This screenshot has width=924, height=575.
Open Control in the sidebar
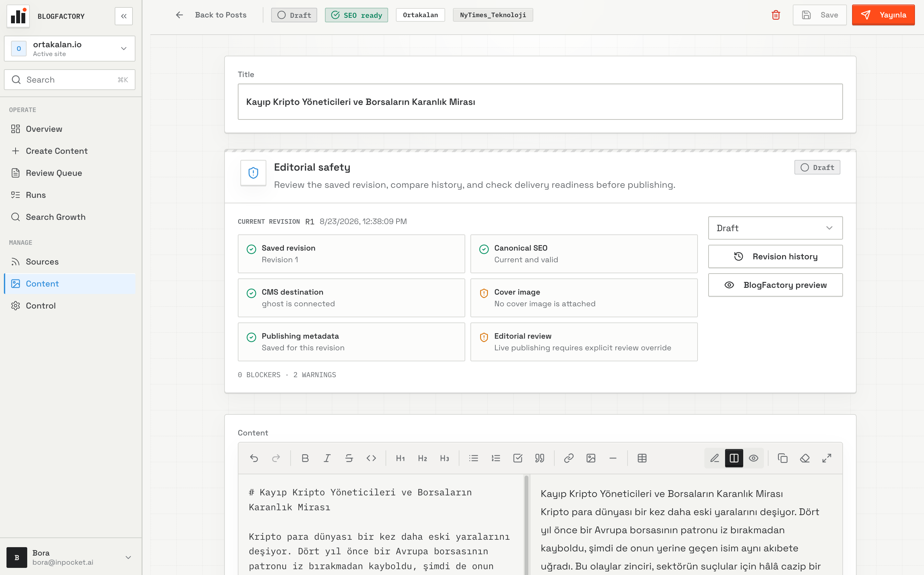[70, 306]
